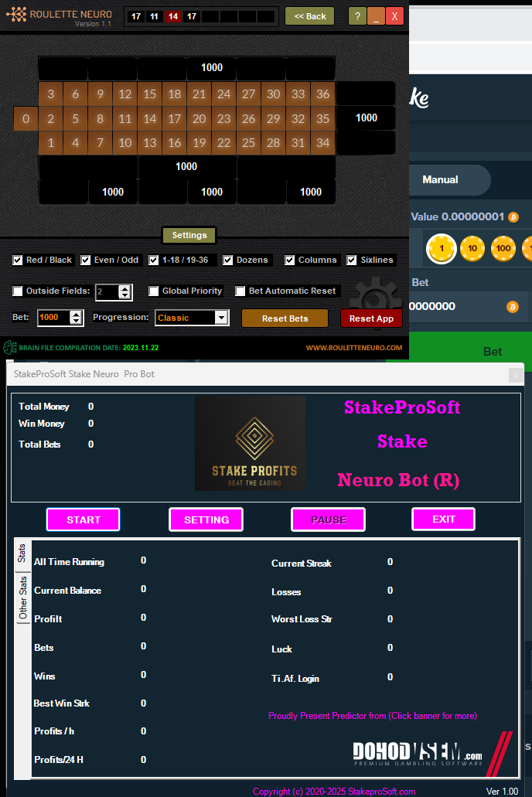
Task: Open the www.rouletteneuro.com link
Action: click(x=354, y=348)
